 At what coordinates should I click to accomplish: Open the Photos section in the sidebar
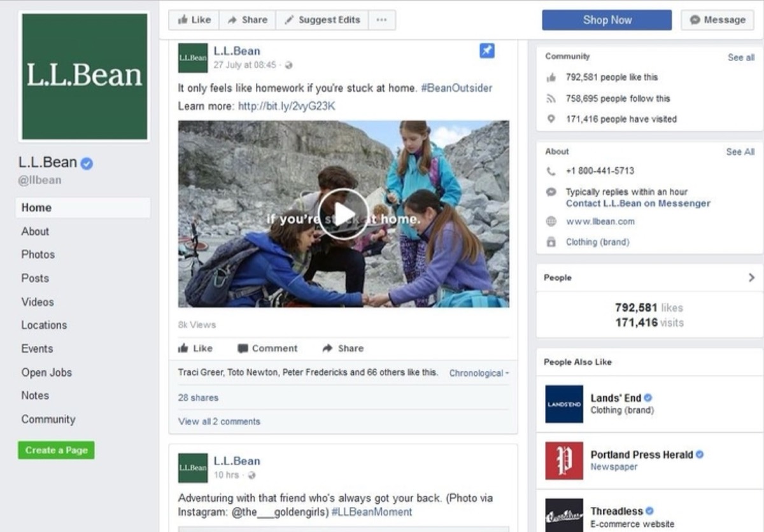point(38,254)
